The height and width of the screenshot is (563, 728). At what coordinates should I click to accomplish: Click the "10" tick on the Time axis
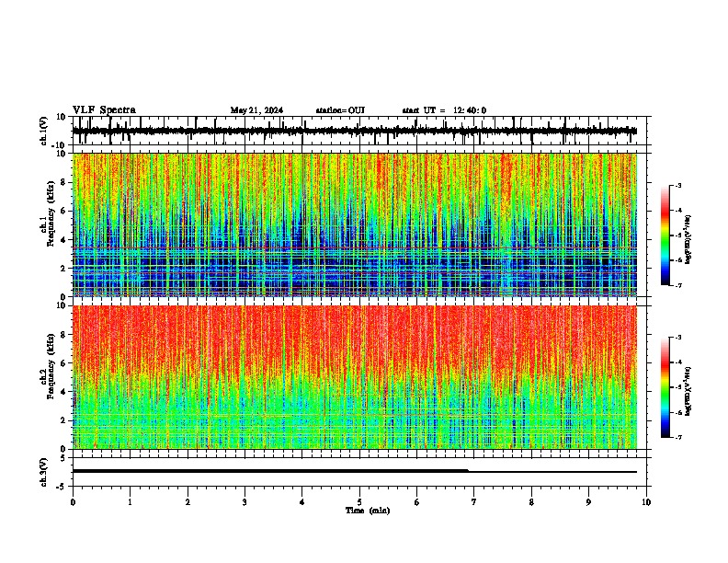tap(646, 502)
